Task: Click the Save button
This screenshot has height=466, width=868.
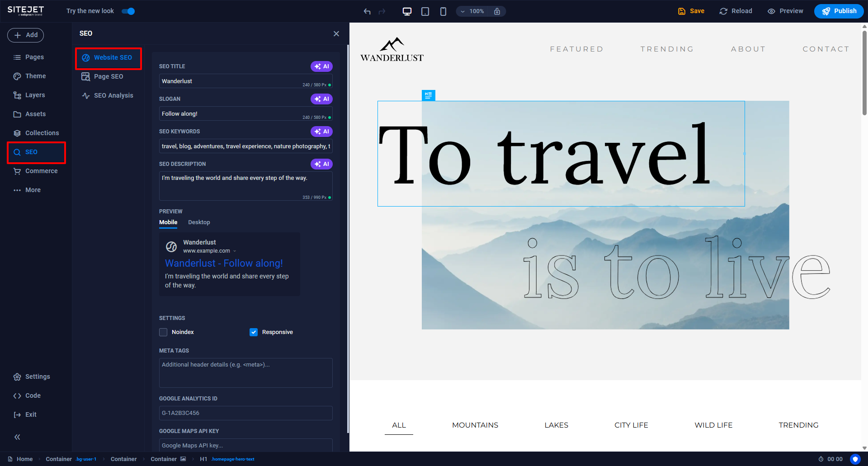Action: 691,11
